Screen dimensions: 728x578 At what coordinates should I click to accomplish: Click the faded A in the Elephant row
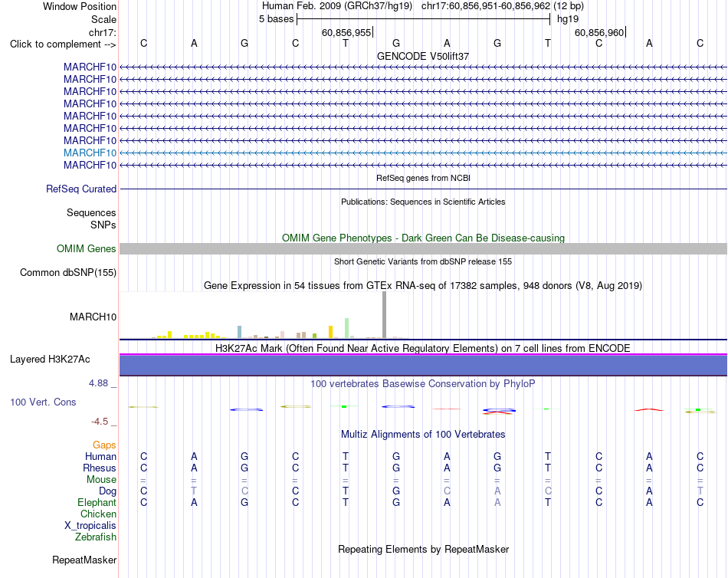coord(497,503)
